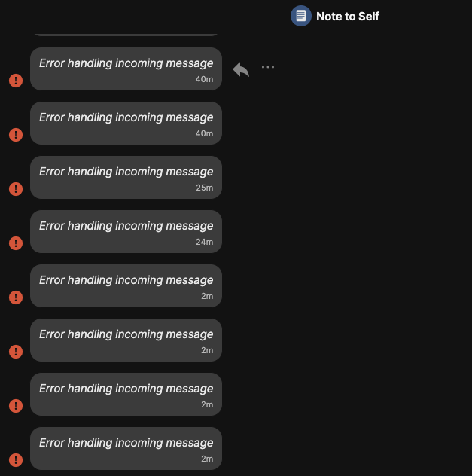Click error icon next to first 40m message
The width and height of the screenshot is (472, 476).
click(16, 81)
